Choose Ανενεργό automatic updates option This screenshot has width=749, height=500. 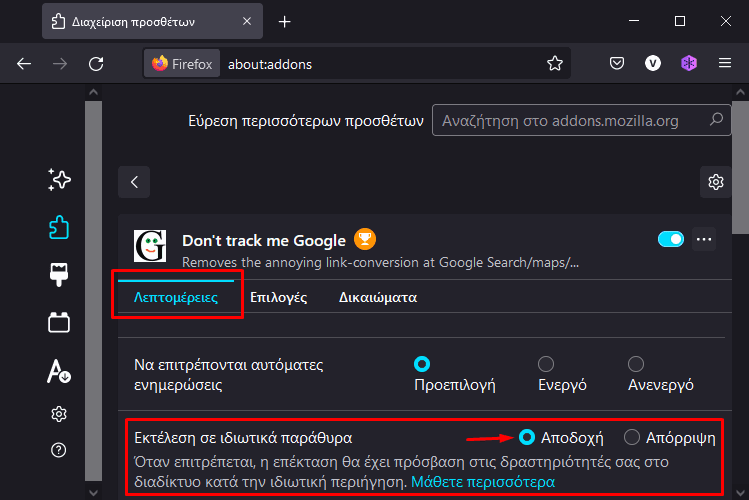pos(636,364)
